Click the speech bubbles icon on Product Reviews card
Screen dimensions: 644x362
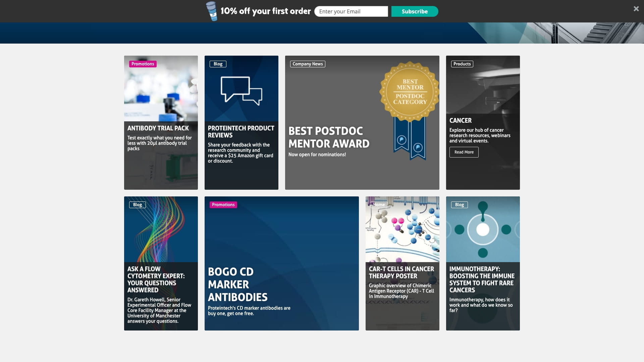[241, 90]
